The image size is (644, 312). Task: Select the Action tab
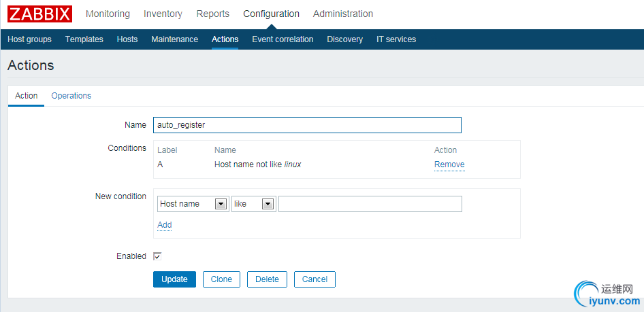(x=27, y=96)
